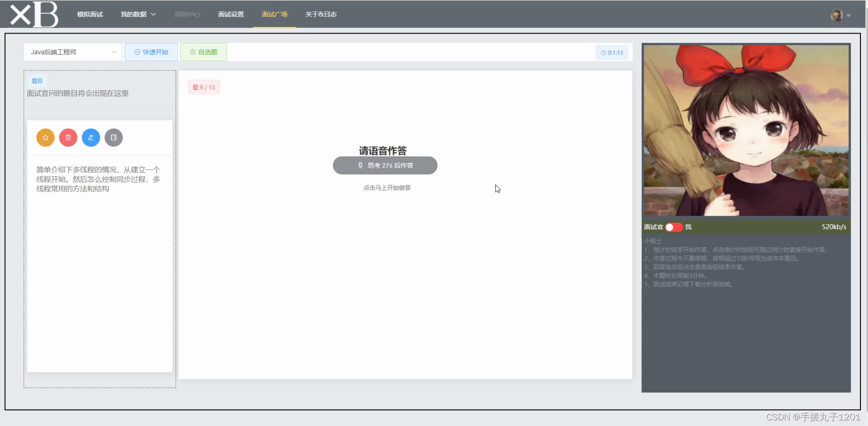The image size is (868, 426).
Task: Click the red trash delete icon
Action: 68,138
